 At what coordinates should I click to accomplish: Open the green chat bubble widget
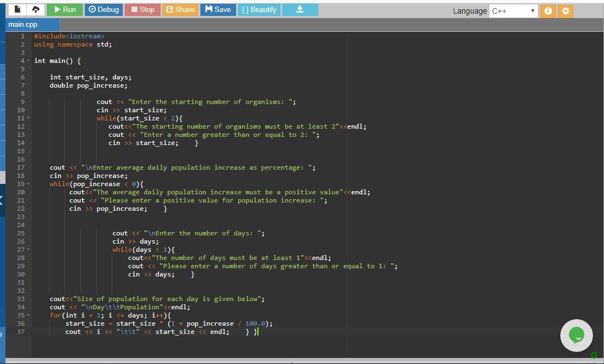(576, 335)
